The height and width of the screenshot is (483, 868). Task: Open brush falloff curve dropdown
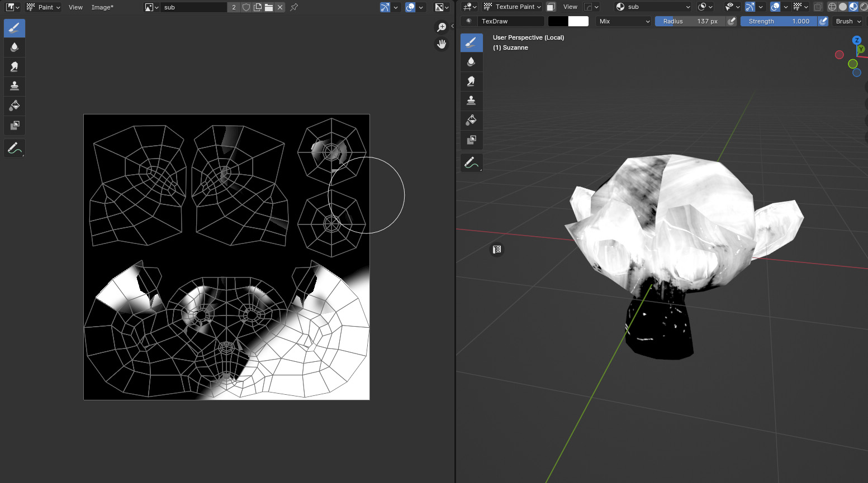591,7
